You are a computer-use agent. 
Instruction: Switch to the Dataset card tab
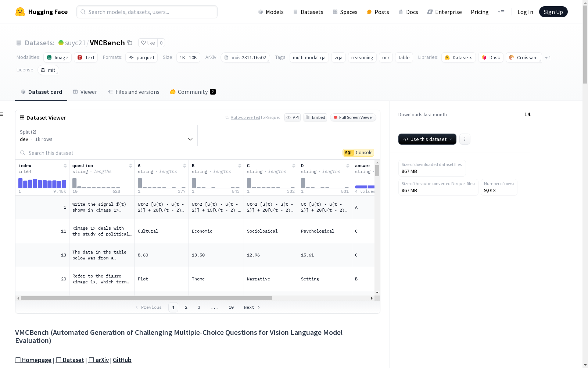[41, 92]
